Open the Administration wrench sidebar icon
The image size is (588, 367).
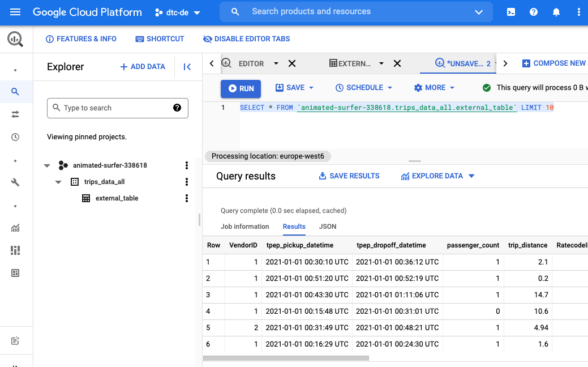[x=15, y=182]
